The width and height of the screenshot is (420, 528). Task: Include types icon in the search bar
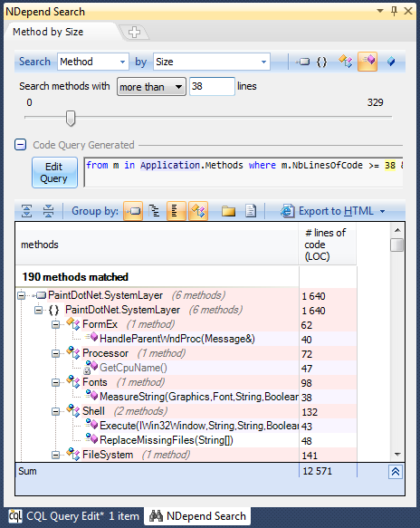click(346, 62)
